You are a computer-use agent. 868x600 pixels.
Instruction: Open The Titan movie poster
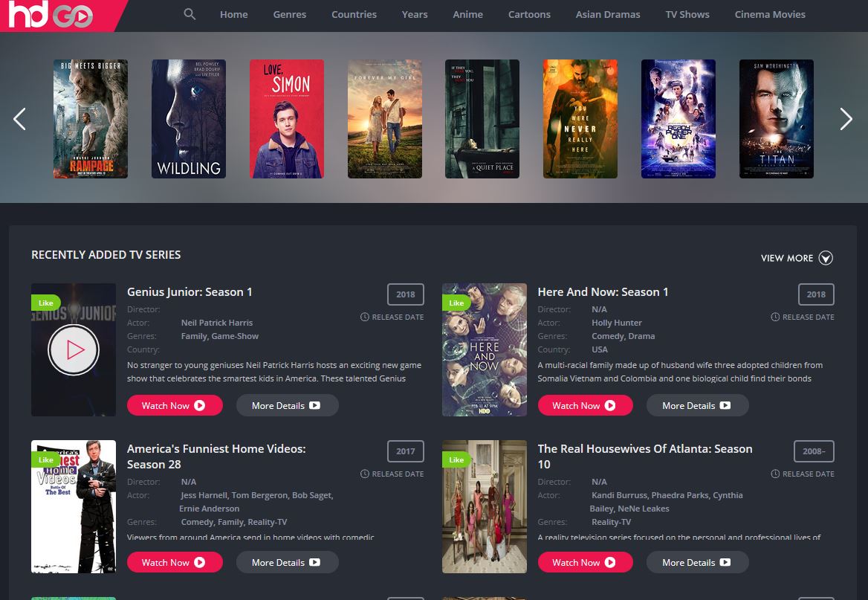click(x=777, y=119)
